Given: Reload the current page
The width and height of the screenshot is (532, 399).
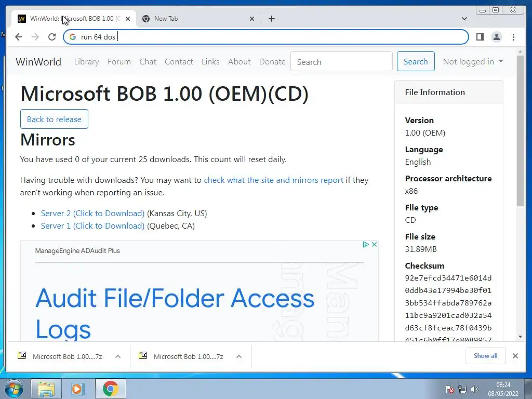Looking at the screenshot, I should pos(52,37).
